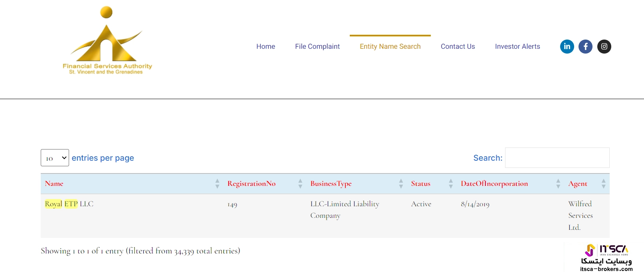Open the entries per page dropdown
644x279 pixels.
(x=55, y=157)
